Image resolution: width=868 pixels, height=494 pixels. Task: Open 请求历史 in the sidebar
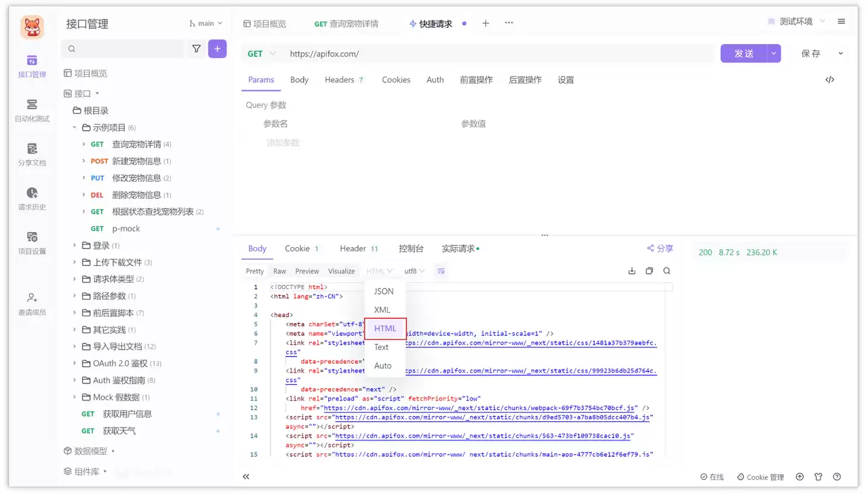(32, 199)
